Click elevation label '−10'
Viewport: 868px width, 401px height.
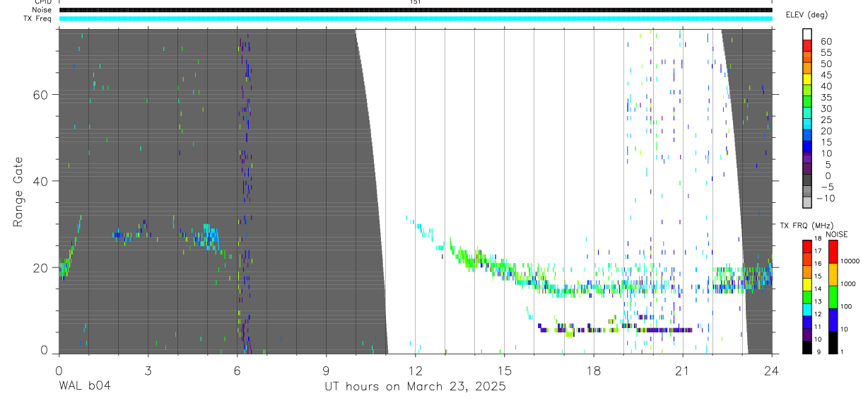click(x=826, y=198)
